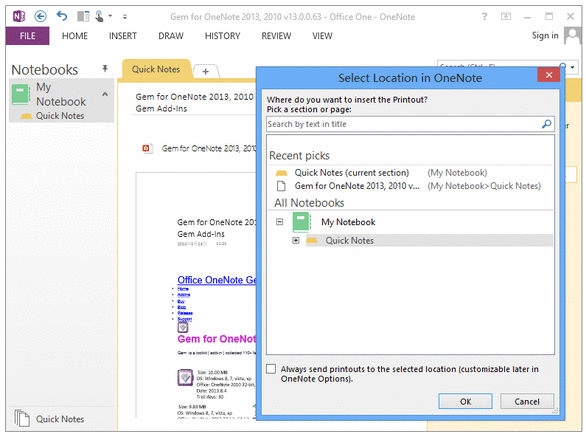This screenshot has height=437, width=586.
Task: Click the folder icon beside Quick Notes current section
Action: click(281, 173)
